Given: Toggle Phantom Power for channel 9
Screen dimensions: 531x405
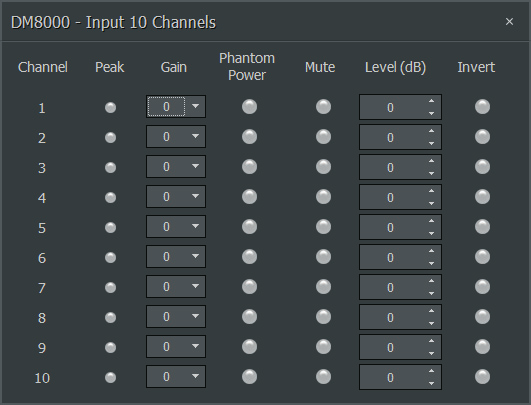Looking at the screenshot, I should pyautogui.click(x=250, y=346).
